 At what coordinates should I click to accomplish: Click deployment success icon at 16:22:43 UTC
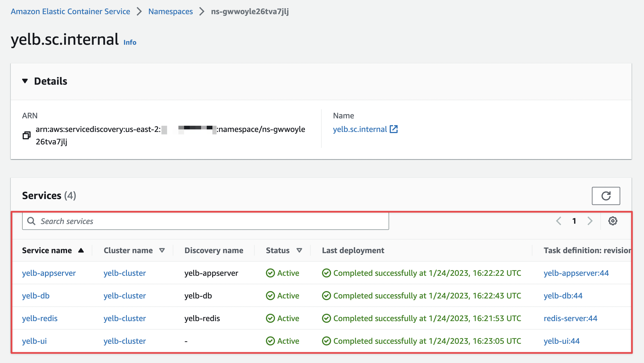click(x=327, y=296)
